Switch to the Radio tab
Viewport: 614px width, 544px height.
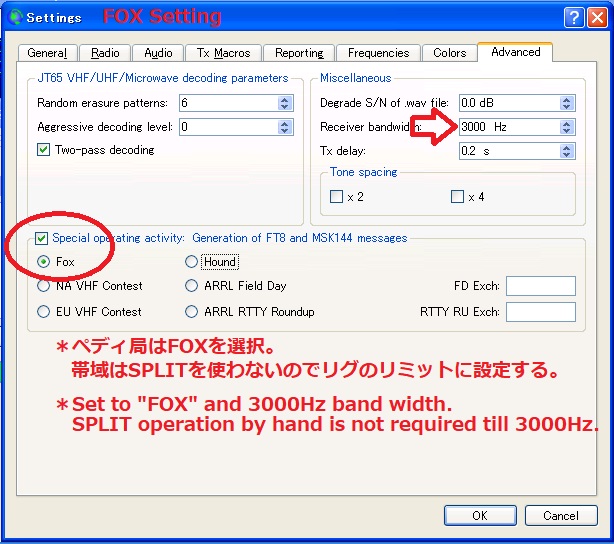[x=105, y=53]
